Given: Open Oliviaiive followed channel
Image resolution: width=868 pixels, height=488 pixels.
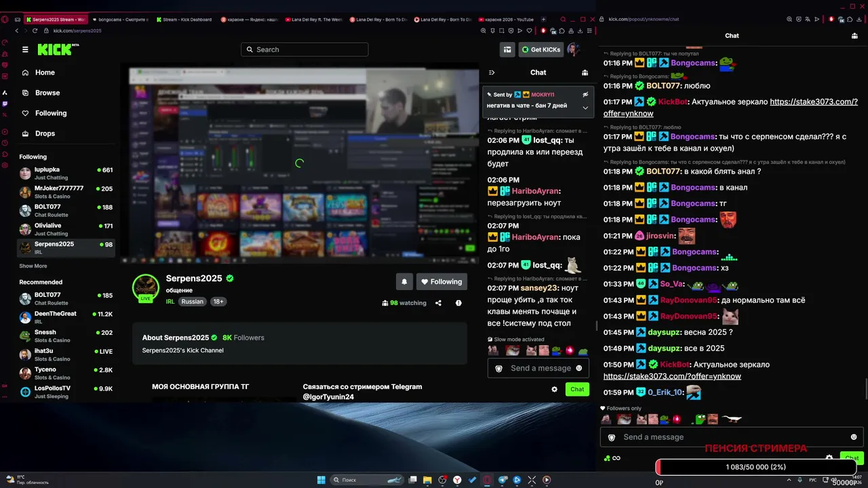Looking at the screenshot, I should coord(66,229).
